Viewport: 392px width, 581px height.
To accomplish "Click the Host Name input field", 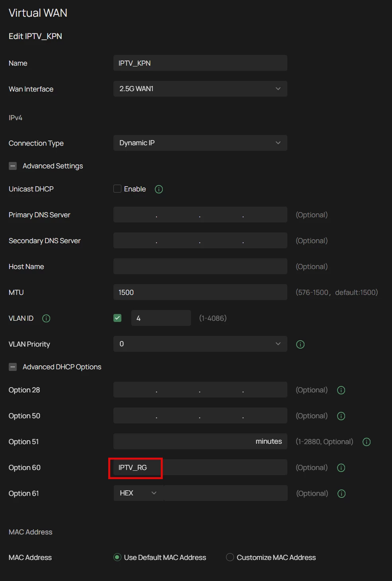I will coord(200,266).
